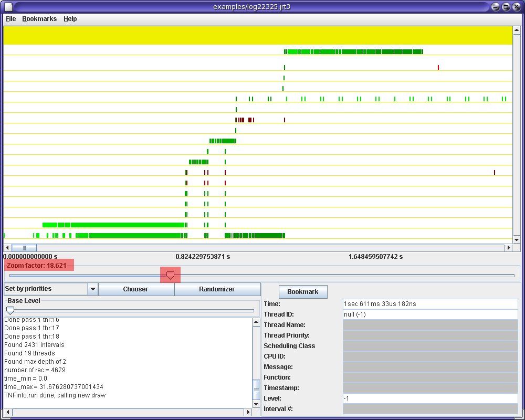Open the dropdown arrow on 'Set by priorities'
The width and height of the screenshot is (525, 420).
tap(93, 289)
